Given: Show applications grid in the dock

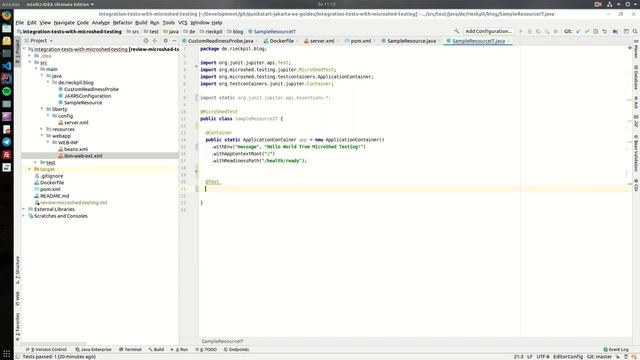Looking at the screenshot, I should [x=7, y=353].
